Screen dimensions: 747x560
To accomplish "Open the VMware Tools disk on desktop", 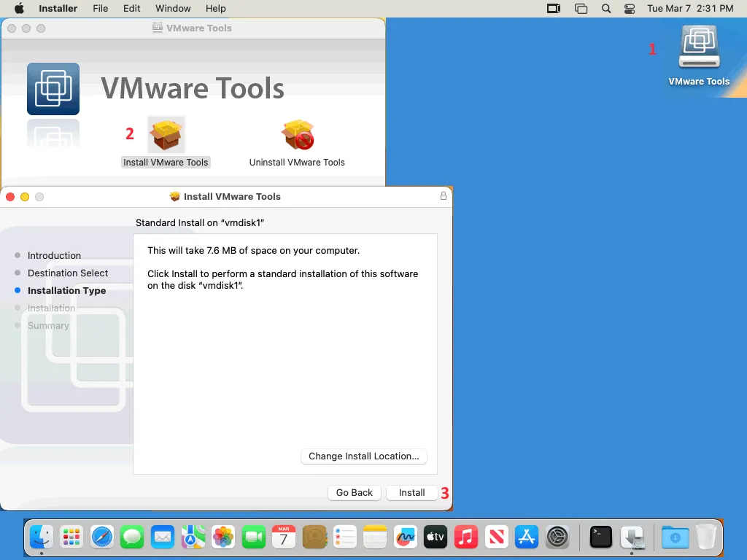I will [699, 50].
